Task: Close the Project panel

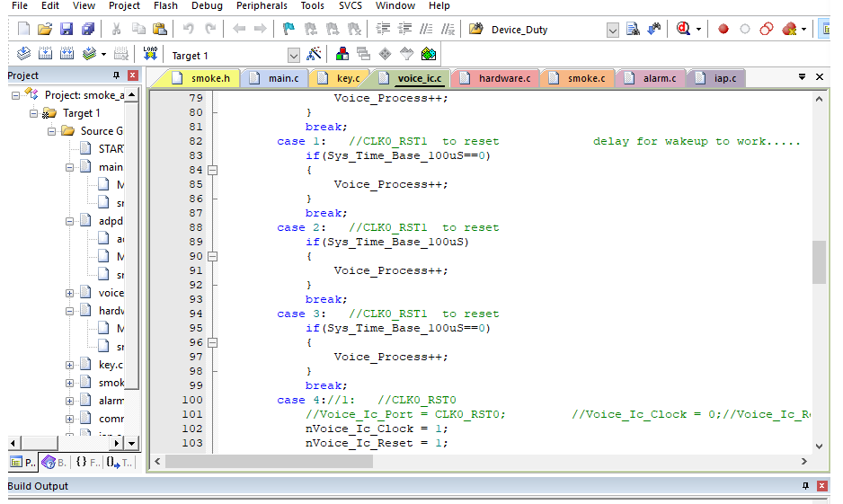Action: point(132,75)
